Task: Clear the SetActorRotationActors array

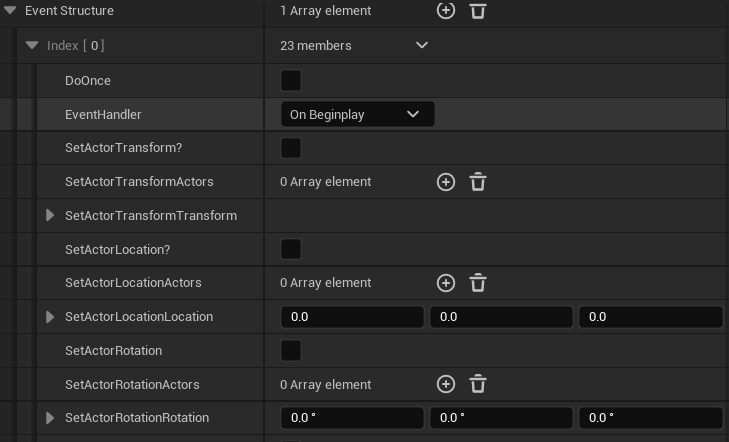Action: [x=478, y=384]
